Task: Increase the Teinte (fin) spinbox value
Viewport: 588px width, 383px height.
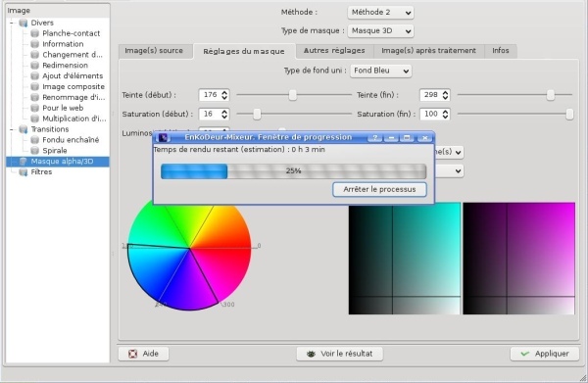Action: click(445, 92)
